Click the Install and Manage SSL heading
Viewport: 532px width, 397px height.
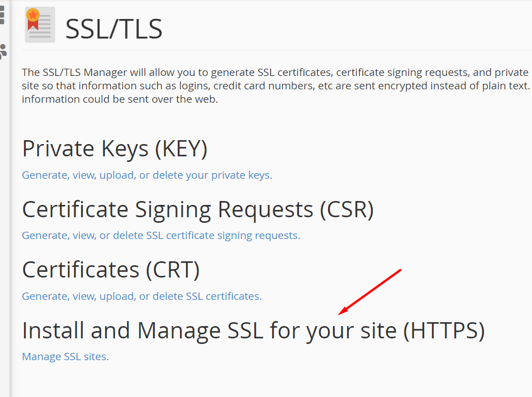tap(254, 331)
